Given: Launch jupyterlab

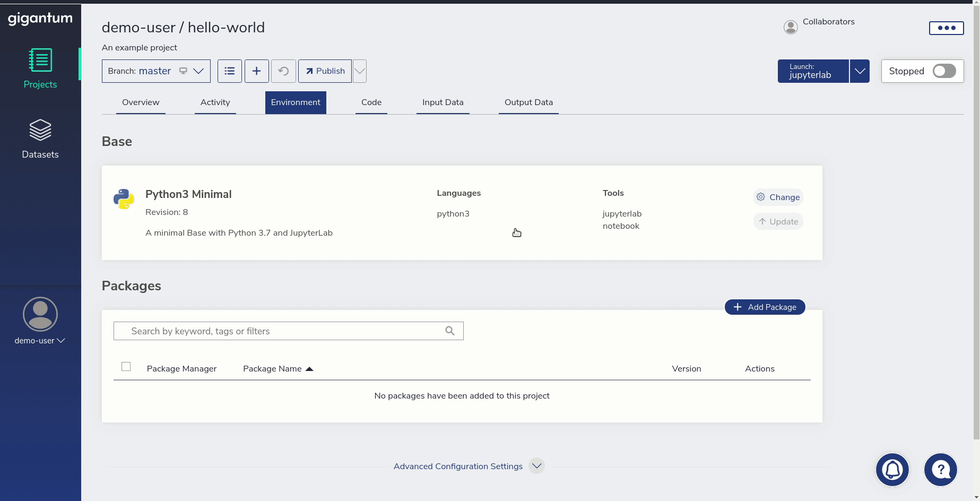Looking at the screenshot, I should 813,71.
